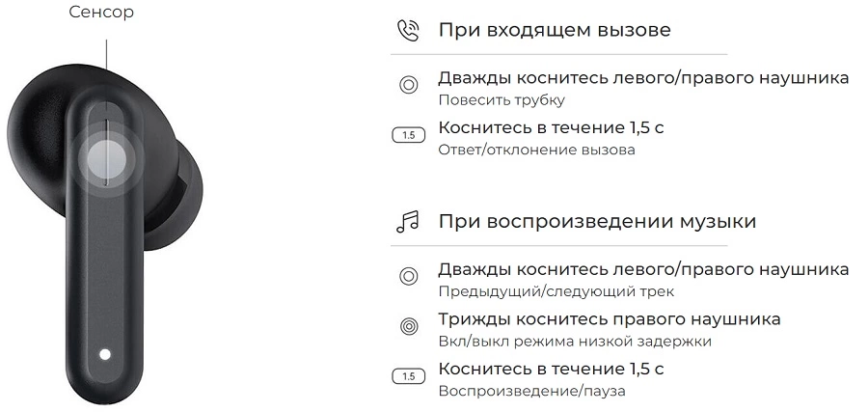
Task: Click the 'При входящем вызове' heading
Action: [x=555, y=30]
